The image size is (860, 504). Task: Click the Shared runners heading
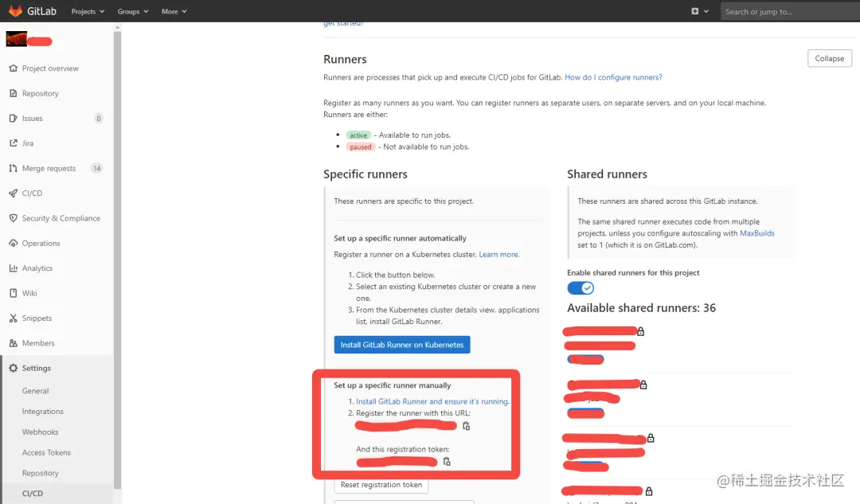point(607,174)
